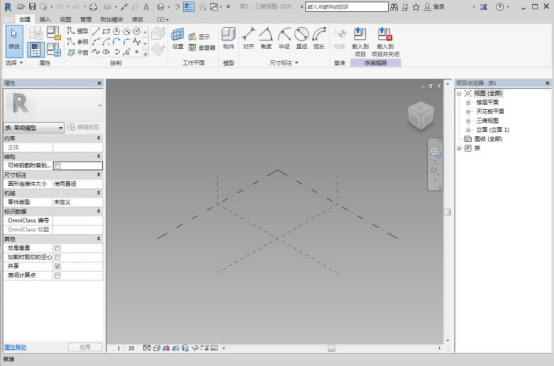This screenshot has width=554, height=366.
Task: Toggle the 房间计算点 Room calculation point checkbox
Action: coord(58,276)
